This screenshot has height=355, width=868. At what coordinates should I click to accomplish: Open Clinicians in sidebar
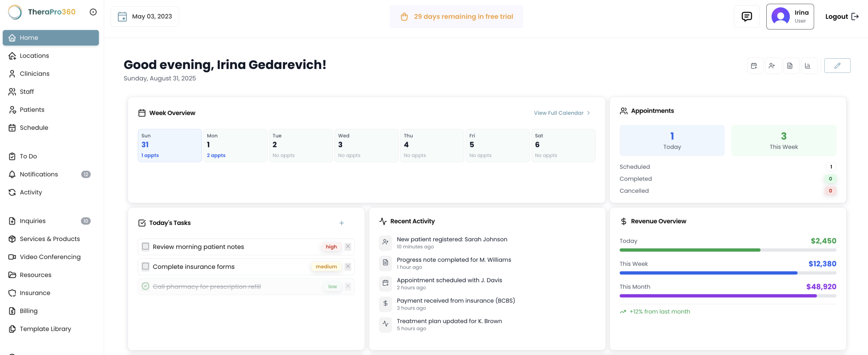click(51, 74)
